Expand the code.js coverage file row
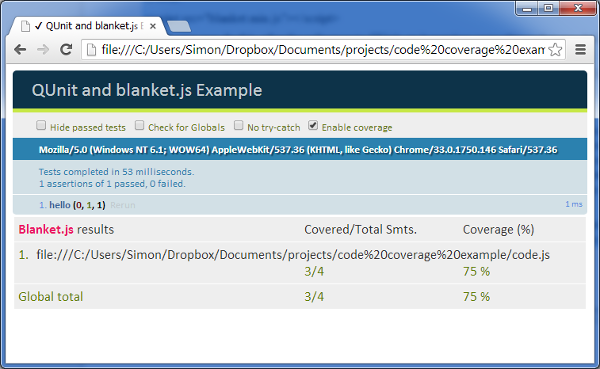 pyautogui.click(x=293, y=255)
